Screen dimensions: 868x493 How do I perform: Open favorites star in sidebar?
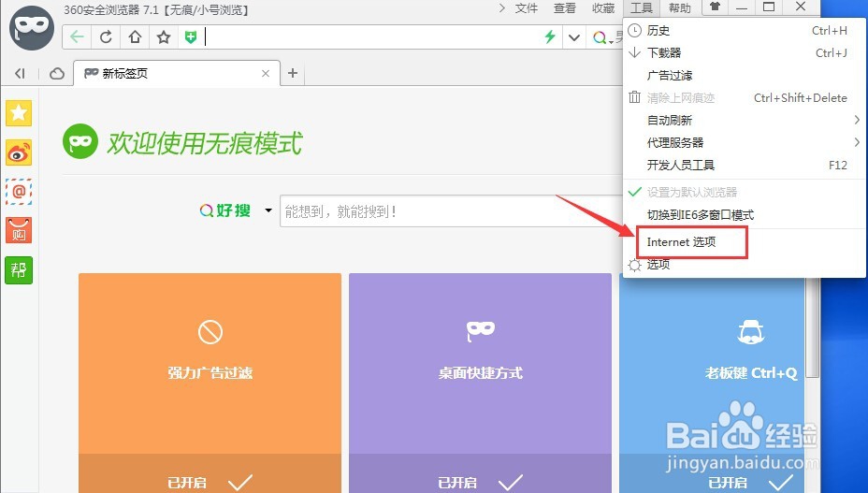(19, 113)
